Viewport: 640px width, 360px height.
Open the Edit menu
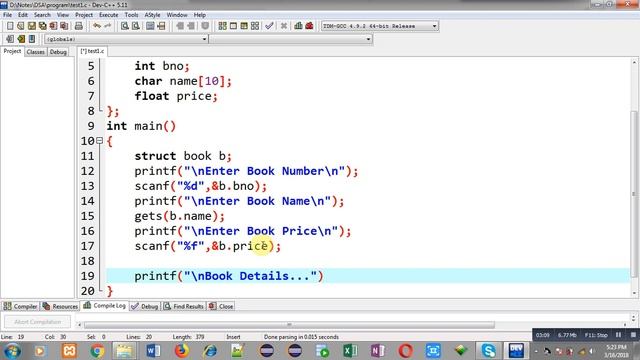(23, 15)
